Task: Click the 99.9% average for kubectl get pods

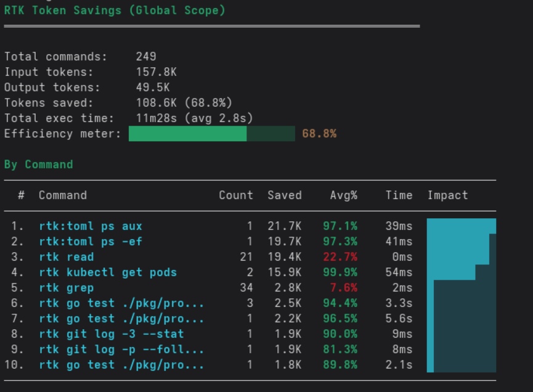Action: [340, 272]
